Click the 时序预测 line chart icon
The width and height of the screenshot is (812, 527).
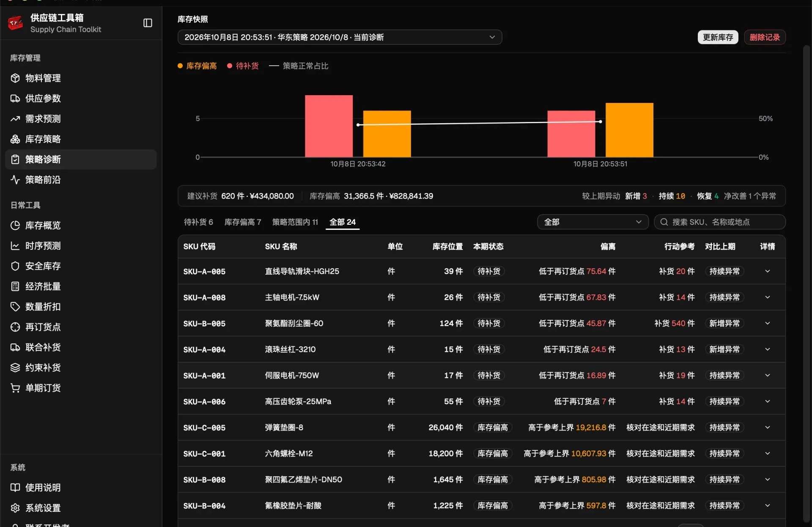pos(15,246)
